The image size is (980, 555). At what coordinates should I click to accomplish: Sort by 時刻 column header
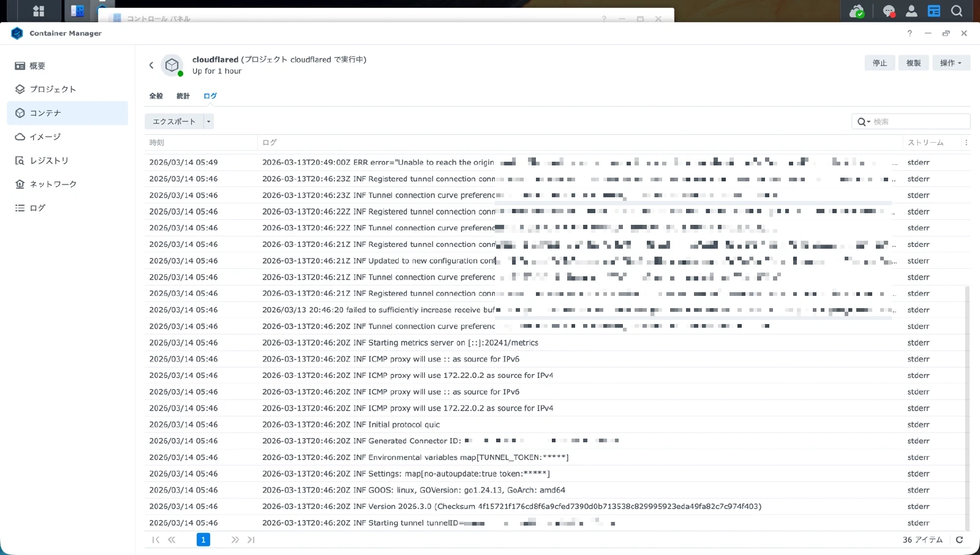[x=201, y=142]
